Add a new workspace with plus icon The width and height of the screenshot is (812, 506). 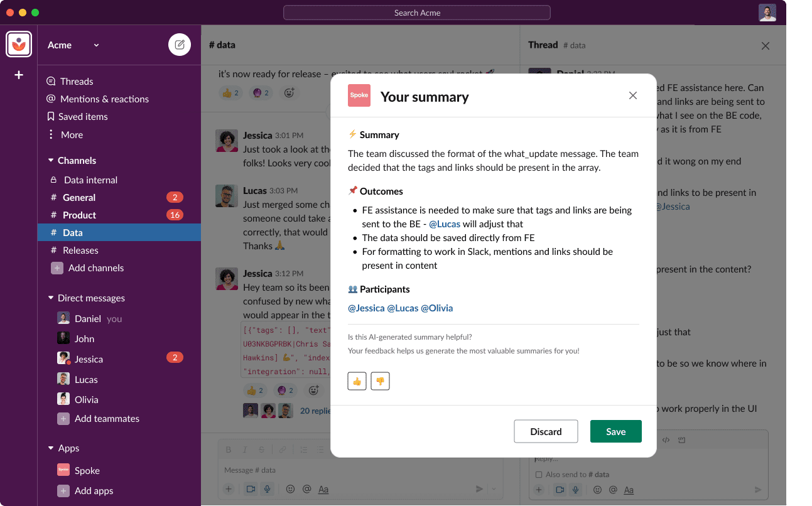(x=19, y=75)
